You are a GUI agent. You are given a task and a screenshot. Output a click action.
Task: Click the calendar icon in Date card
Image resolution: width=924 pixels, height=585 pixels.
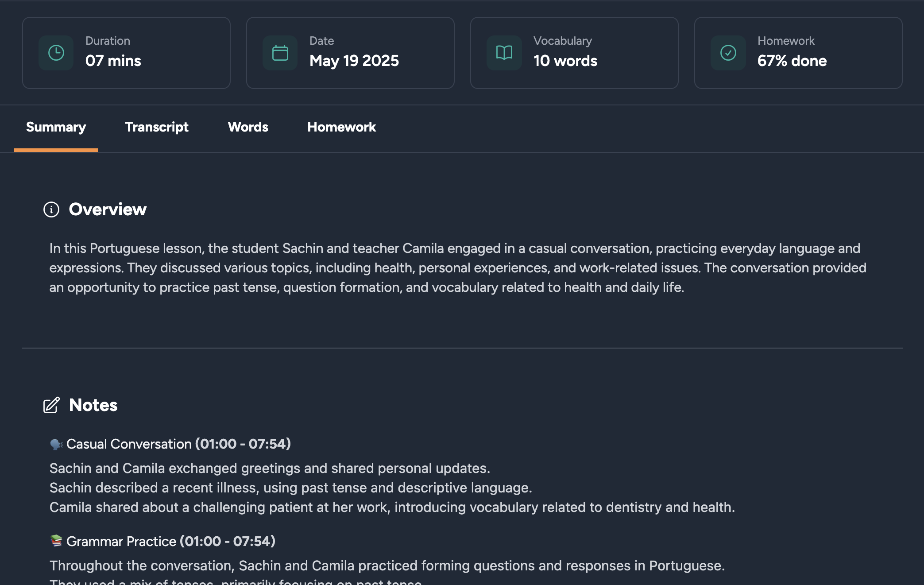(280, 53)
